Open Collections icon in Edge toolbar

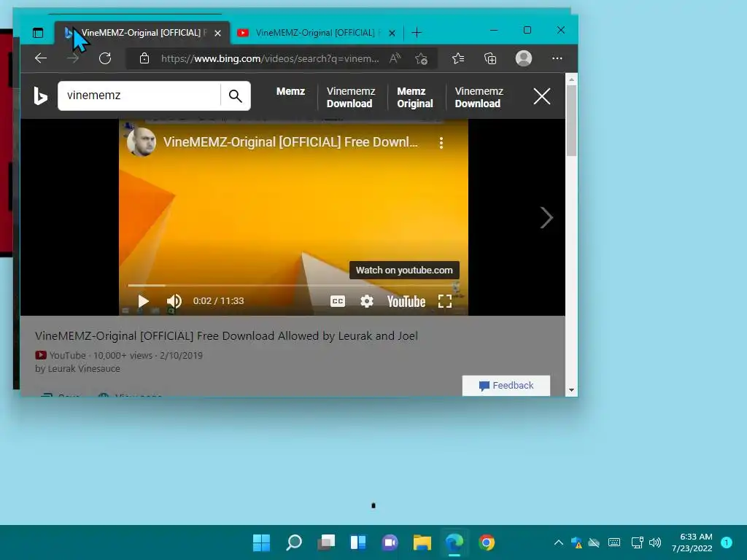tap(490, 58)
